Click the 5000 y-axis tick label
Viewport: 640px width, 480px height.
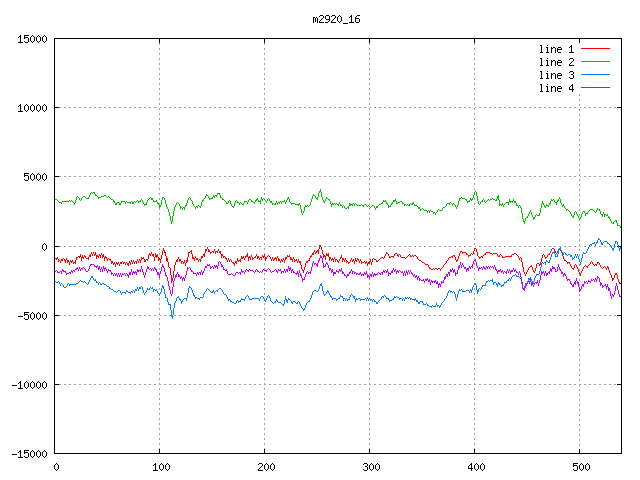coord(35,177)
